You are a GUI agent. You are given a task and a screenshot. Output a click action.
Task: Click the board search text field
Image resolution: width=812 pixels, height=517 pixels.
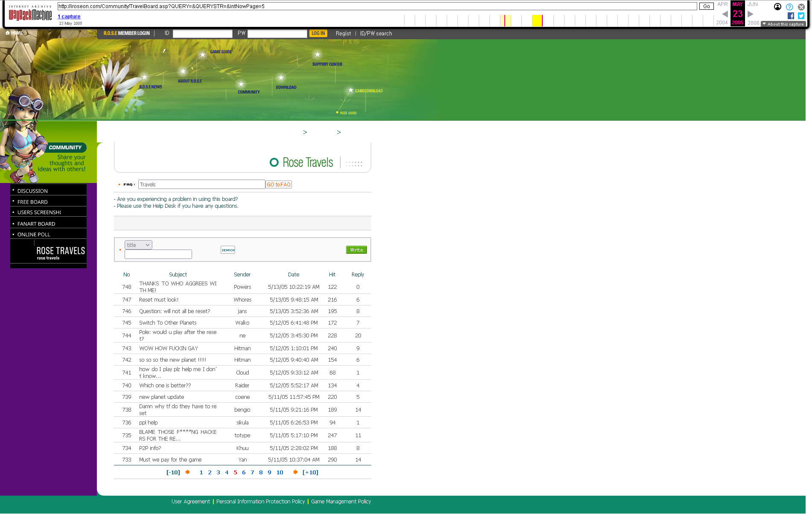pos(158,255)
